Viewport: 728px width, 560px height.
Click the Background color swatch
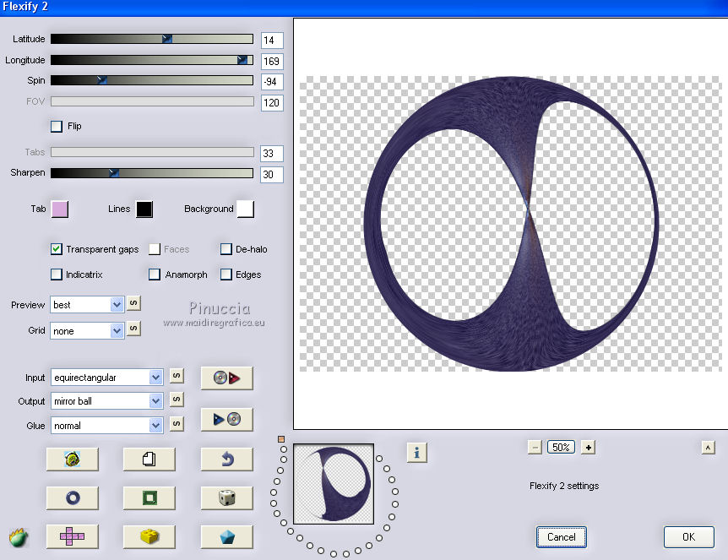pos(246,209)
